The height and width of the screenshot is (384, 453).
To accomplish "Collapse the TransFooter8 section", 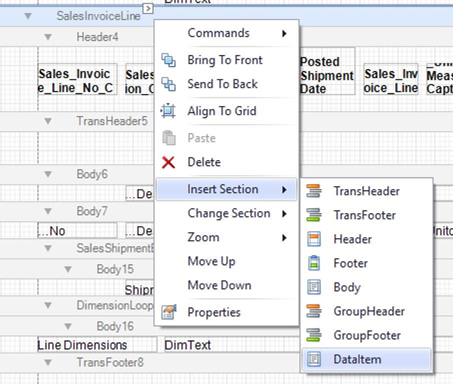I will [48, 362].
